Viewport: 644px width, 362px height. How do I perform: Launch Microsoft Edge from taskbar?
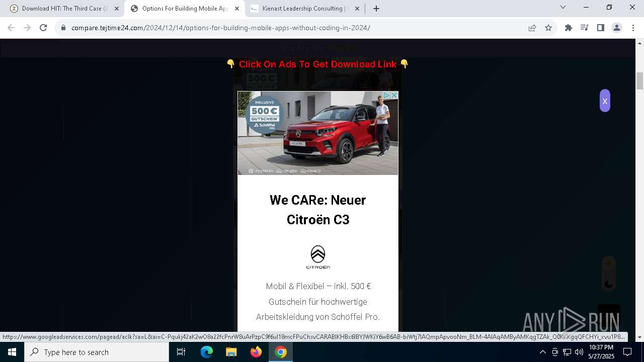coord(207,352)
